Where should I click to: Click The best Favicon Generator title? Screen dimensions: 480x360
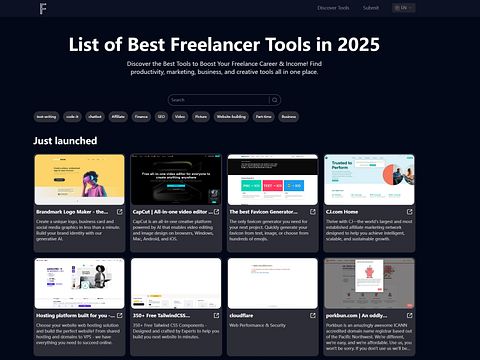[263, 212]
